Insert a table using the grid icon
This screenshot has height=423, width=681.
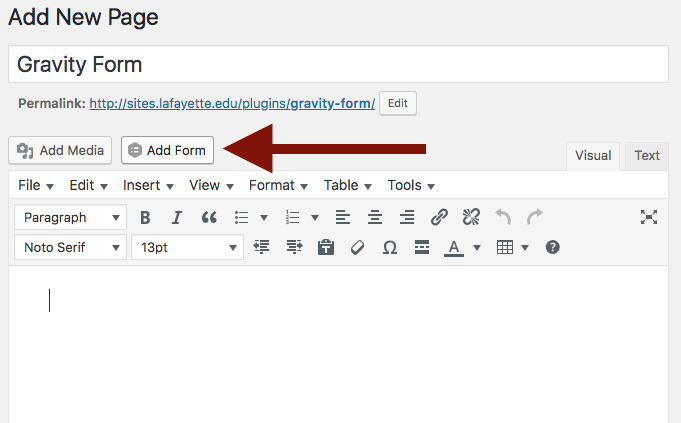pyautogui.click(x=505, y=247)
